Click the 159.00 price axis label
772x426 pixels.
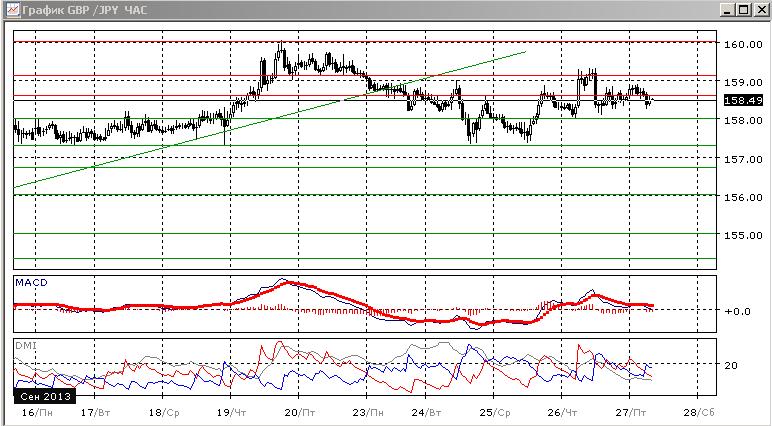pos(743,82)
